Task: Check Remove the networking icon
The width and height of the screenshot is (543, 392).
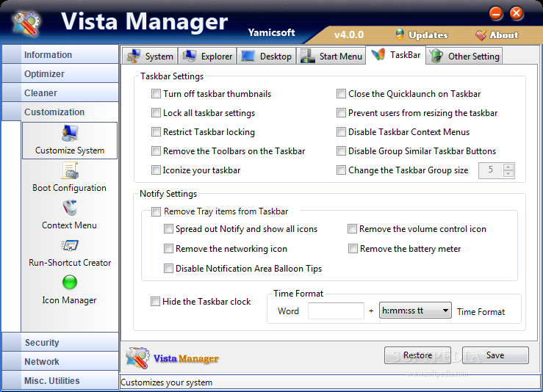Action: coord(169,248)
